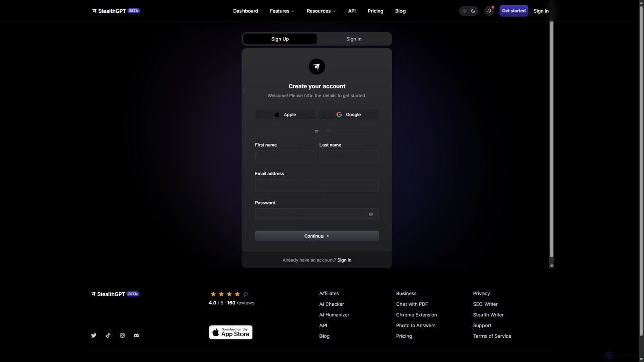The height and width of the screenshot is (362, 644).
Task: Focus the Last name field
Action: click(x=349, y=156)
